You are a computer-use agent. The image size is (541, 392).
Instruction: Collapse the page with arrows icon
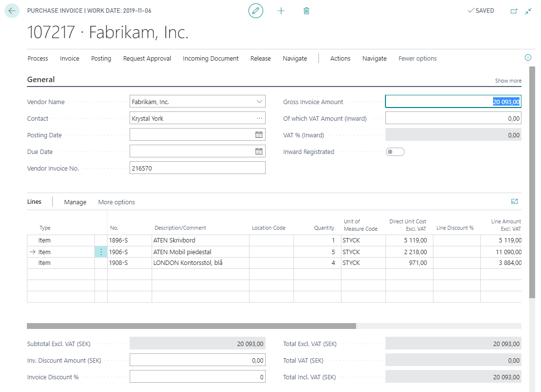click(x=528, y=11)
